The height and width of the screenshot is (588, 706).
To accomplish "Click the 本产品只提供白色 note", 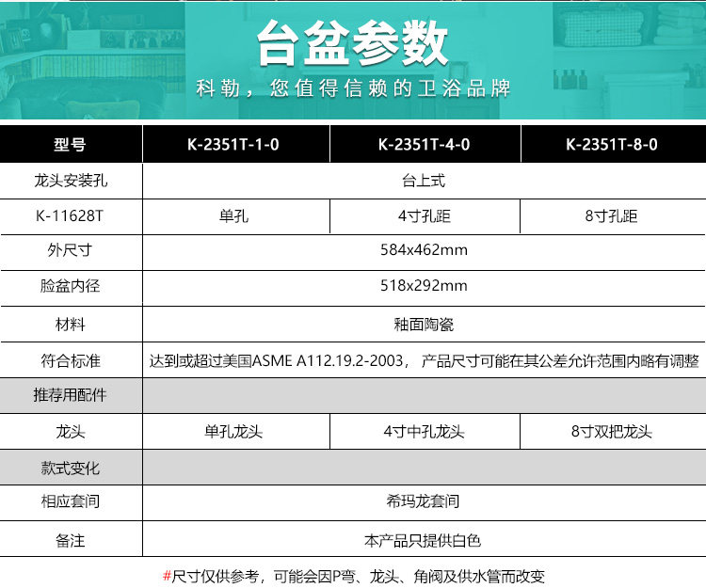I will [423, 541].
